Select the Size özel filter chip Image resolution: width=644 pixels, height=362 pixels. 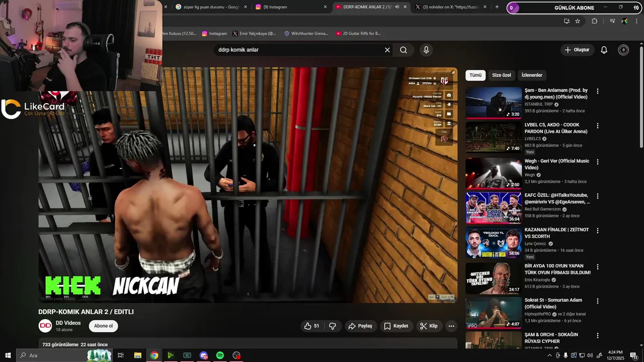502,75
